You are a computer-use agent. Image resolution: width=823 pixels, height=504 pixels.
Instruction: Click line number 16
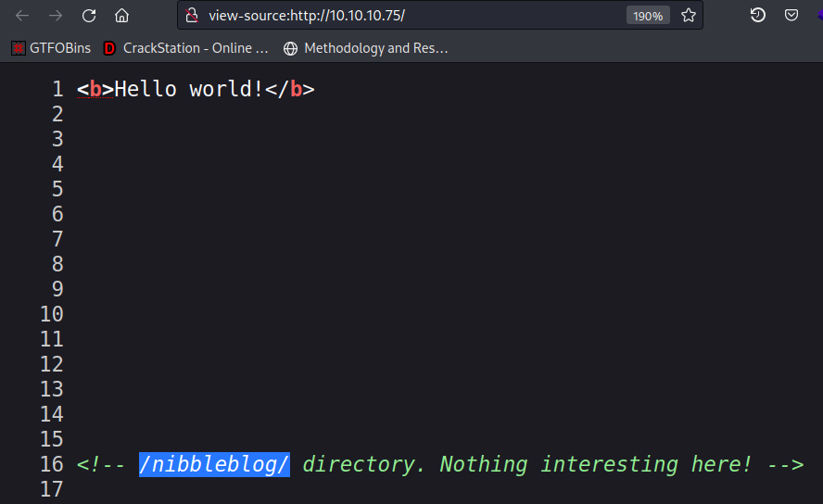tap(52, 465)
